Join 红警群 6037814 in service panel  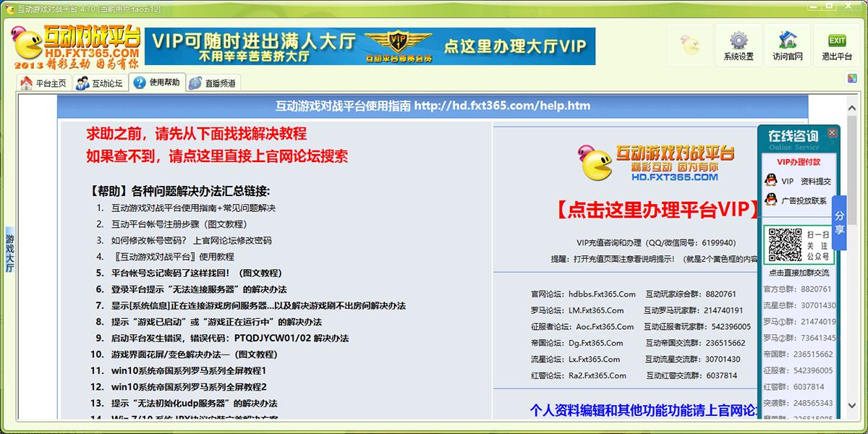pos(794,387)
